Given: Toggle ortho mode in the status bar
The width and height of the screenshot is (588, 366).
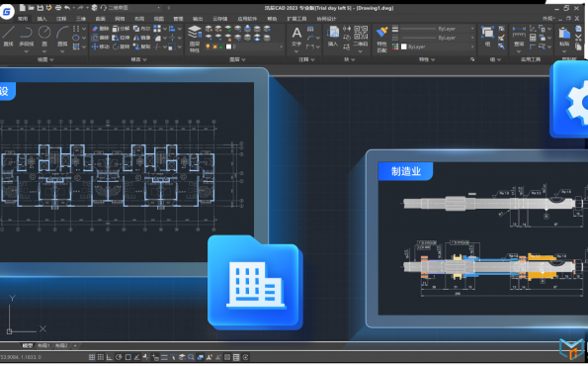Looking at the screenshot, I should [110, 357].
